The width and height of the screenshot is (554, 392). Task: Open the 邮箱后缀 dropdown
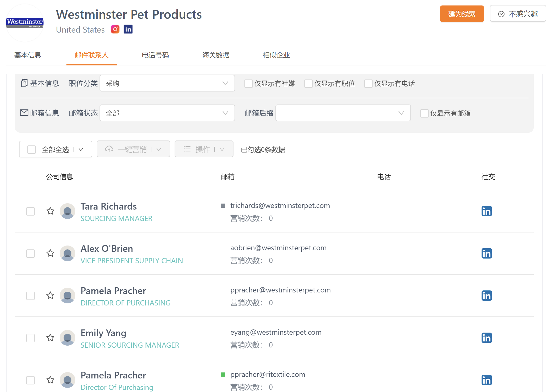[343, 113]
